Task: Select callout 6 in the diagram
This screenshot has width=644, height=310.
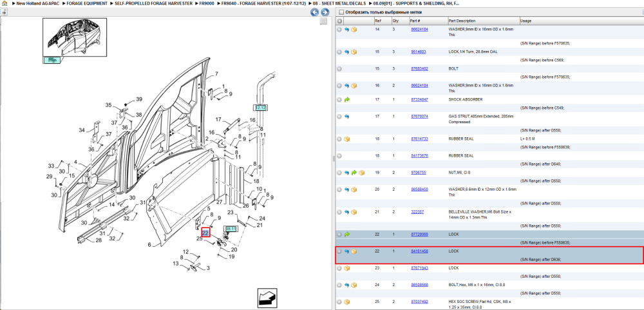Action: (x=149, y=245)
